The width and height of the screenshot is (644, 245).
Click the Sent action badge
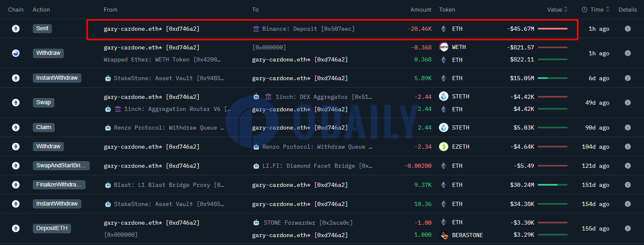click(42, 29)
